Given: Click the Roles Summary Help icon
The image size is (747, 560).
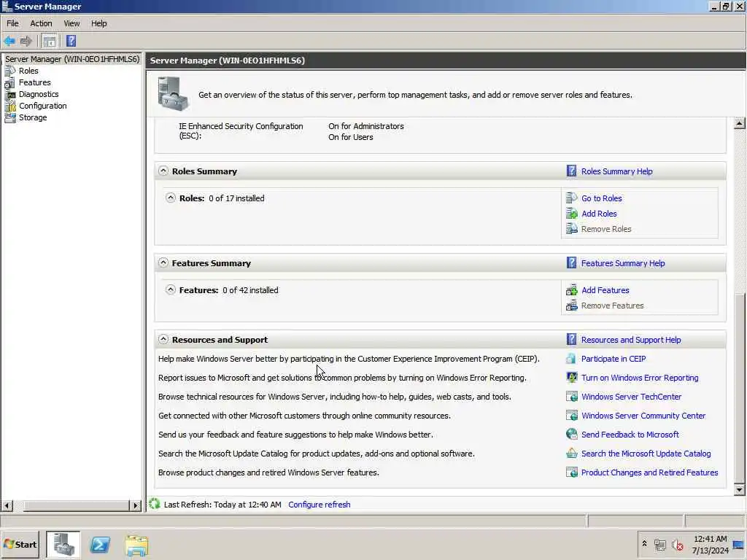Looking at the screenshot, I should 571,171.
